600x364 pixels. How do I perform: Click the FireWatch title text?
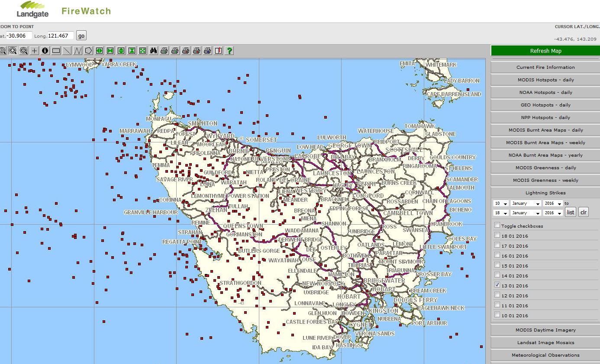[x=86, y=11]
